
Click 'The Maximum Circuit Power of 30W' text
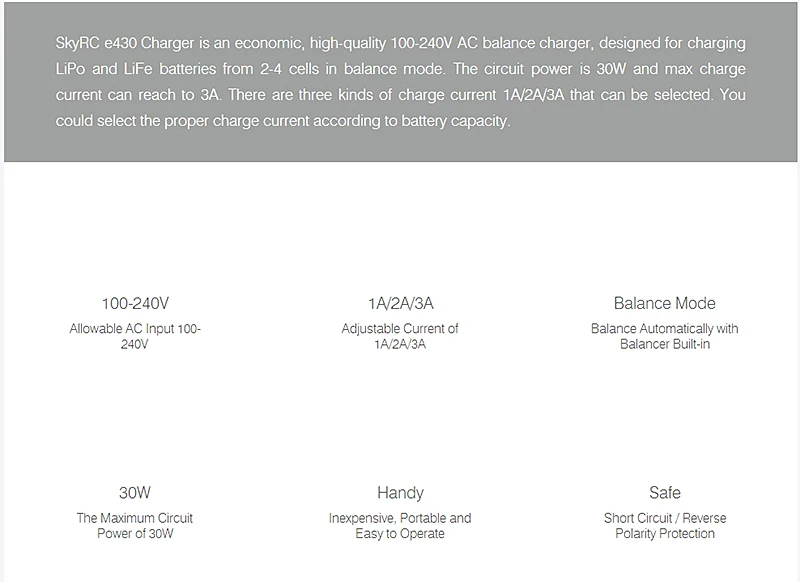[x=135, y=525]
